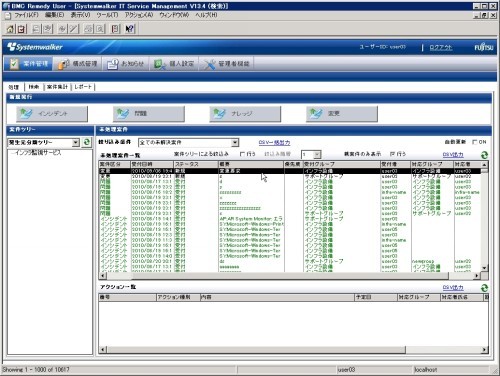The width and height of the screenshot is (500, 376).
Task: Click the What's This help cursor icon
Action: pyautogui.click(x=130, y=29)
